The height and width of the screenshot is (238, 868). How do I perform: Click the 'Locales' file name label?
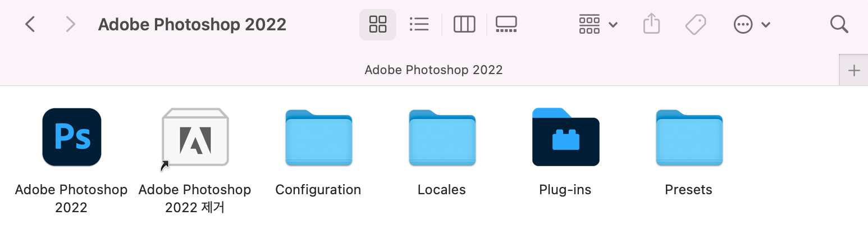coord(442,190)
